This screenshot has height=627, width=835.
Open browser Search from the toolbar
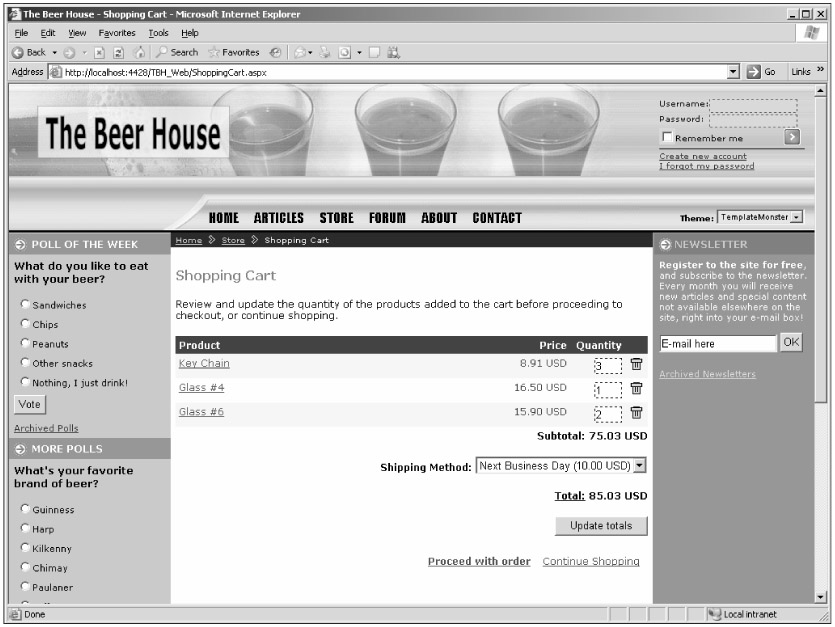click(176, 52)
